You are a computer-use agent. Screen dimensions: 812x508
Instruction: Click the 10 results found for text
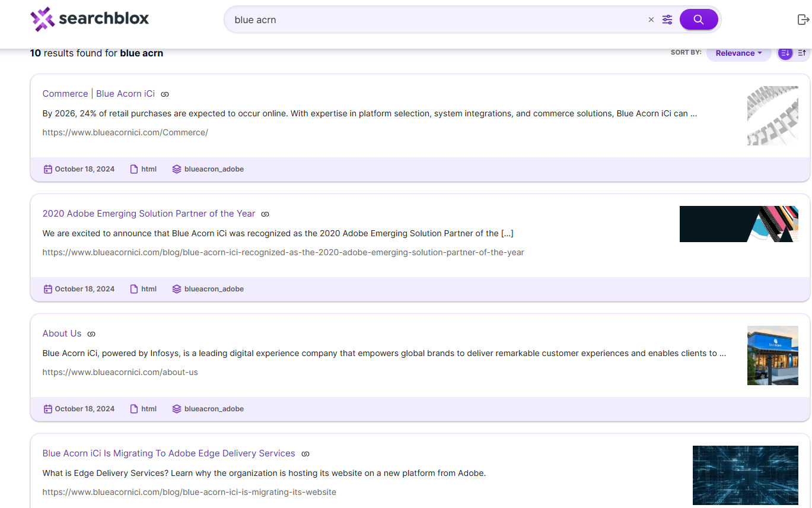pos(97,53)
